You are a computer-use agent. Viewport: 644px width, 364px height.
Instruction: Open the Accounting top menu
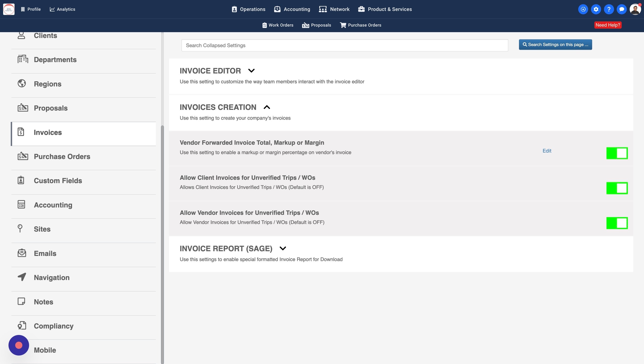[292, 9]
